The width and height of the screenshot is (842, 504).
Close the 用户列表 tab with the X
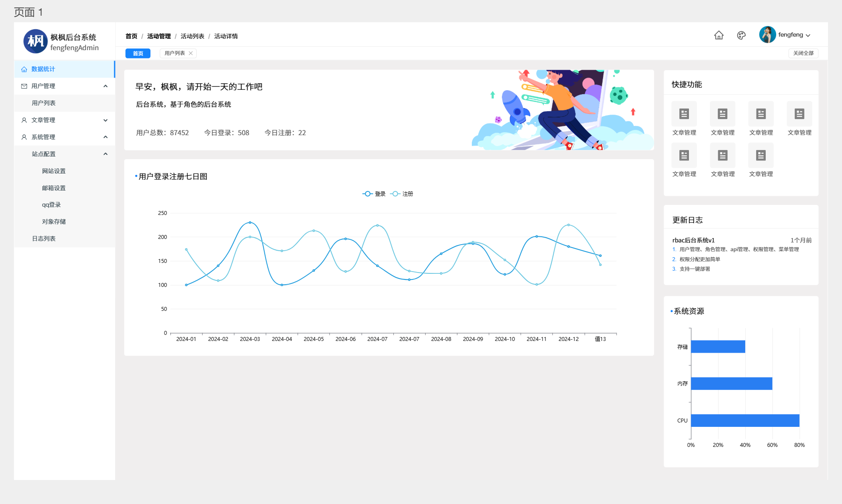[x=191, y=53]
